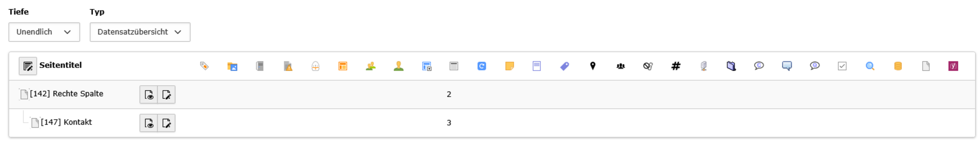
Task: Select the Kontakt tree entry
Action: [x=66, y=121]
